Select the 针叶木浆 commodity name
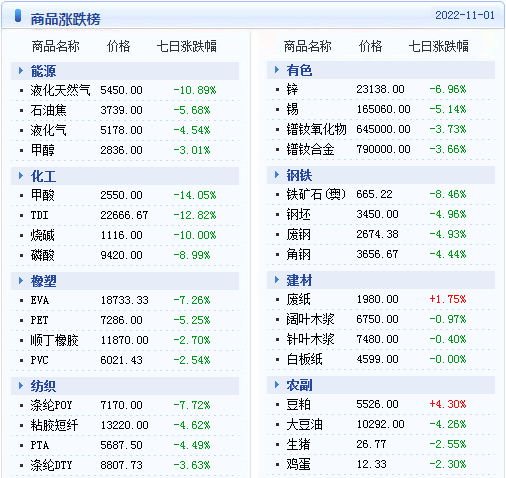Image resolution: width=506 pixels, height=478 pixels. pos(310,339)
